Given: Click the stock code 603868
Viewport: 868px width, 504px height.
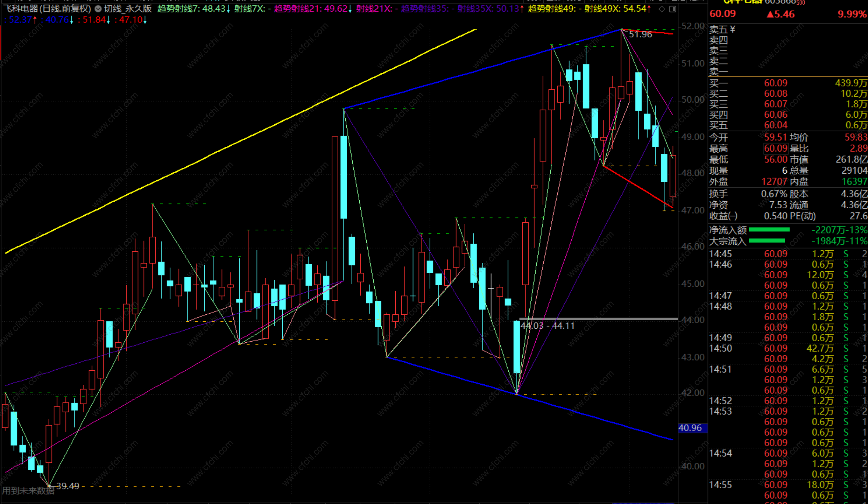Looking at the screenshot, I should tap(779, 2).
